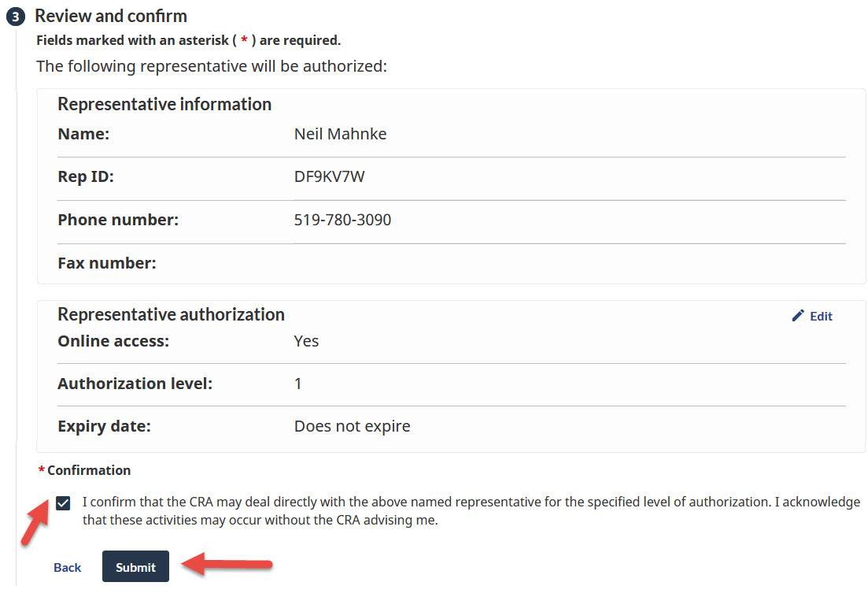Screen dimensions: 868x597
Task: Click the "Review and confirm" heading
Action: coord(111,16)
